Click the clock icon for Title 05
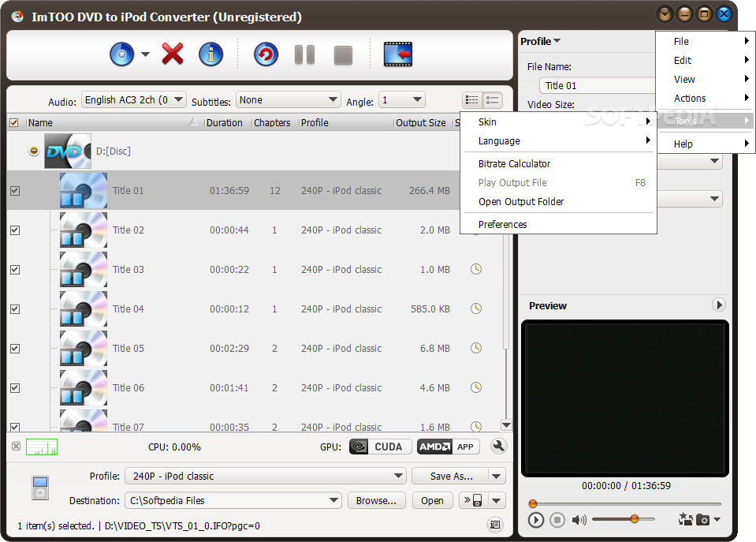756x542 pixels. tap(476, 347)
